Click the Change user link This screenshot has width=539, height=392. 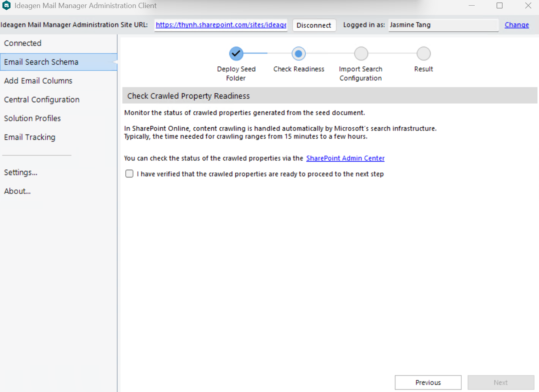pos(517,25)
